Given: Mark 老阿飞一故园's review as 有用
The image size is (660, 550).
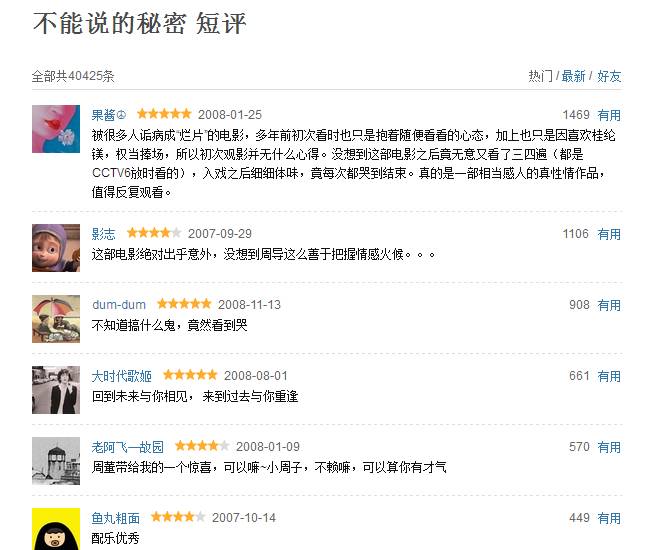Looking at the screenshot, I should [x=609, y=447].
